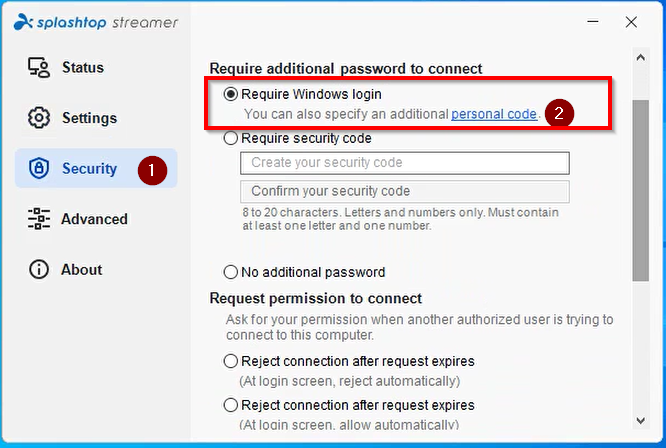This screenshot has width=666, height=448.
Task: Click the scrollbar up arrow
Action: pos(641,58)
